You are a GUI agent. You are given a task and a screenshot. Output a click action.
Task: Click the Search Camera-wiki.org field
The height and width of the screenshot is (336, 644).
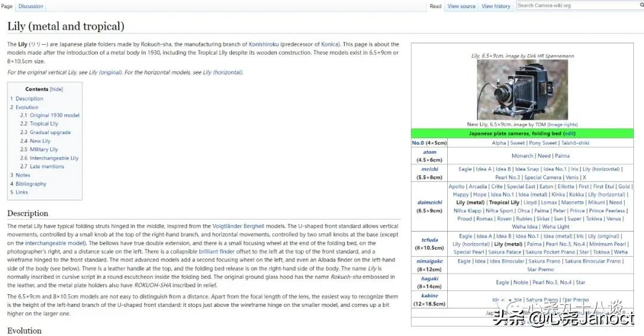click(577, 5)
